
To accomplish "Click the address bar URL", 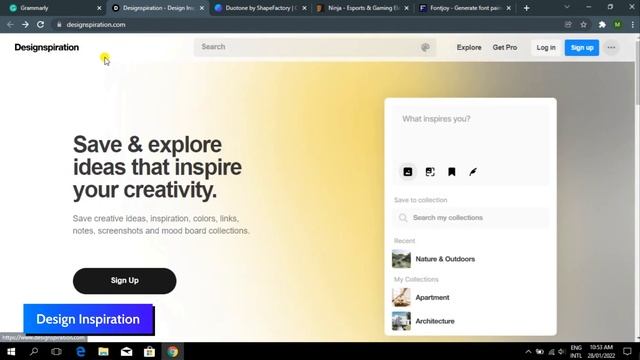I will click(x=96, y=24).
